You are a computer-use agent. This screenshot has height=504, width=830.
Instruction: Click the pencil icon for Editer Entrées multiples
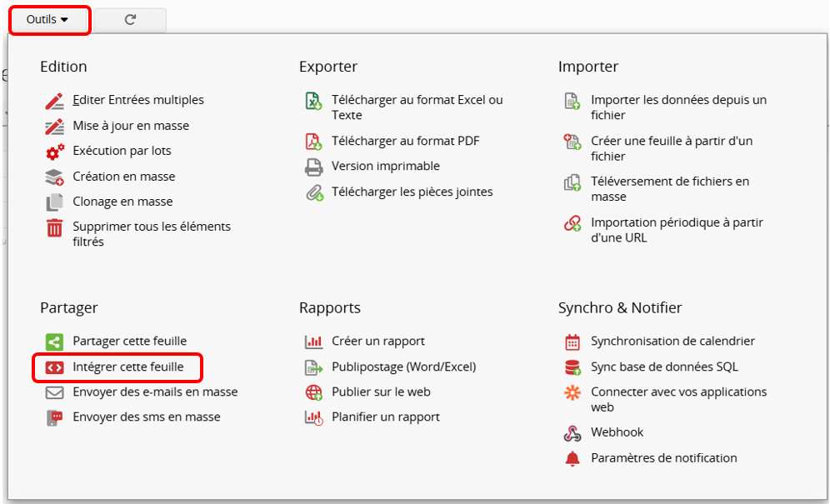pyautogui.click(x=54, y=101)
